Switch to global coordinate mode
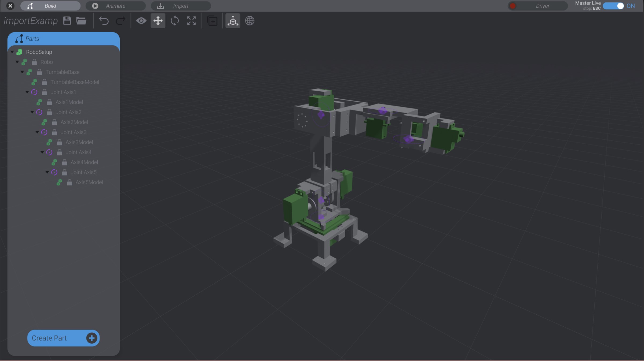This screenshot has height=361, width=644. [250, 21]
